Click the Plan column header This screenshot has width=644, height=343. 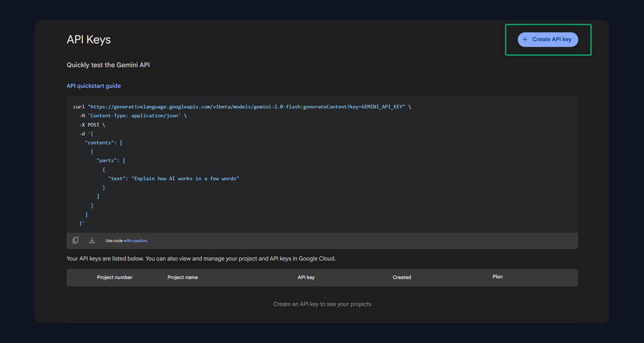[498, 277]
